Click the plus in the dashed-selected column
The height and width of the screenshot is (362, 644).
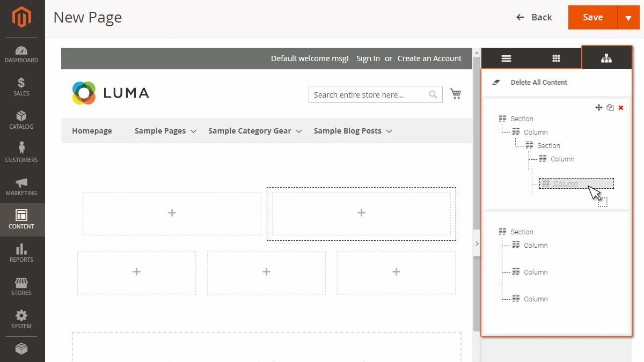pyautogui.click(x=361, y=213)
